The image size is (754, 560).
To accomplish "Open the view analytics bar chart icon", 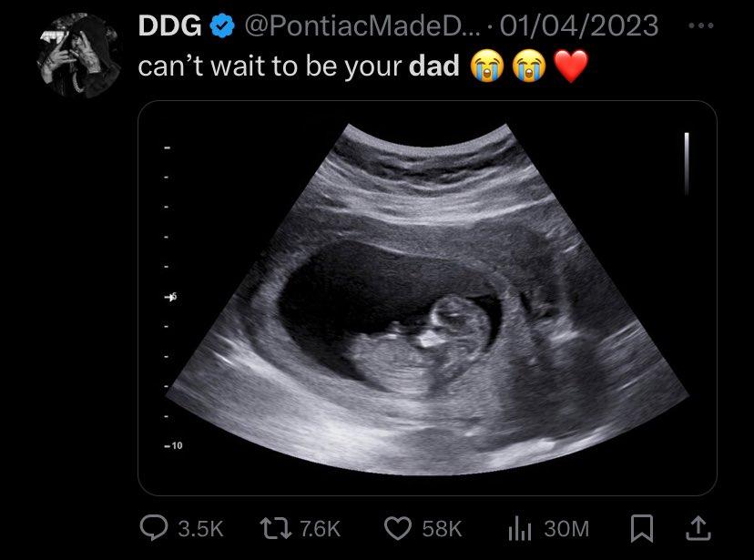I will (520, 528).
